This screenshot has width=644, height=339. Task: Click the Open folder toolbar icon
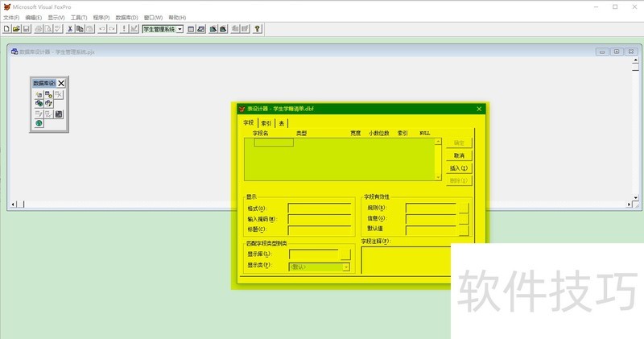pos(16,29)
